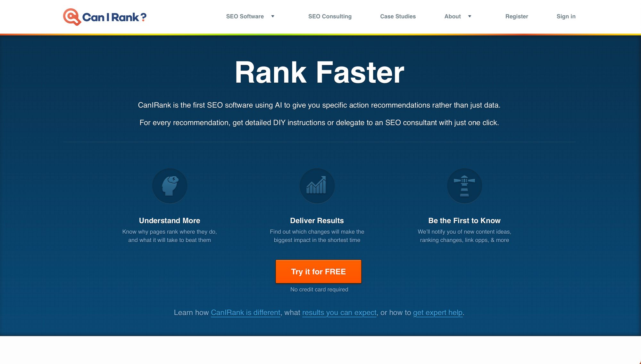Click the brain/AI understanding icon
This screenshot has width=641, height=364.
tap(170, 185)
